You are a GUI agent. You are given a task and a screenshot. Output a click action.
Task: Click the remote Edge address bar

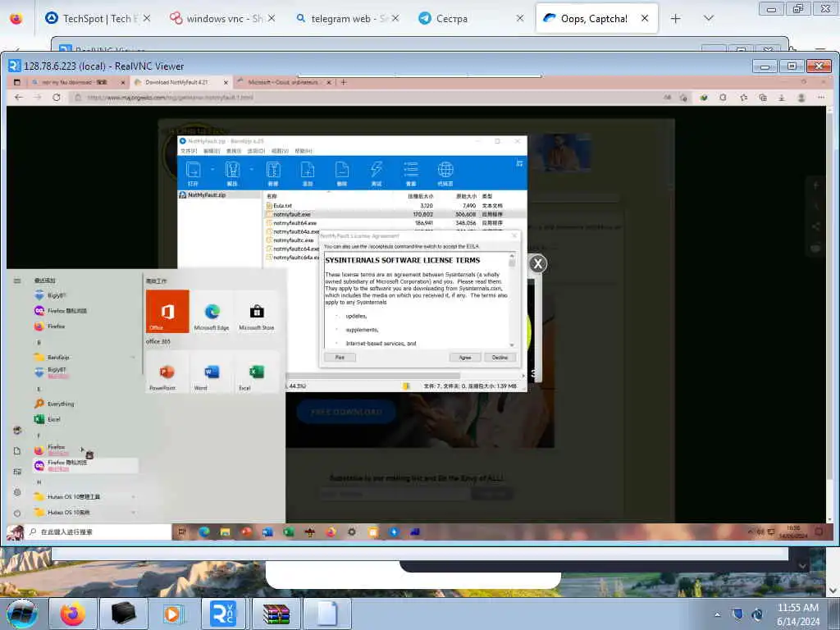tap(364, 98)
